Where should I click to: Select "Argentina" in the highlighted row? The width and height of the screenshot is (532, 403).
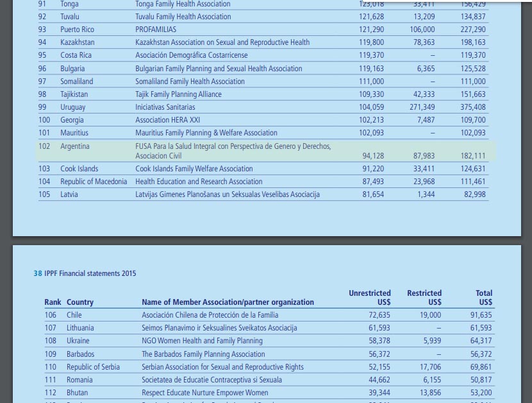point(75,146)
